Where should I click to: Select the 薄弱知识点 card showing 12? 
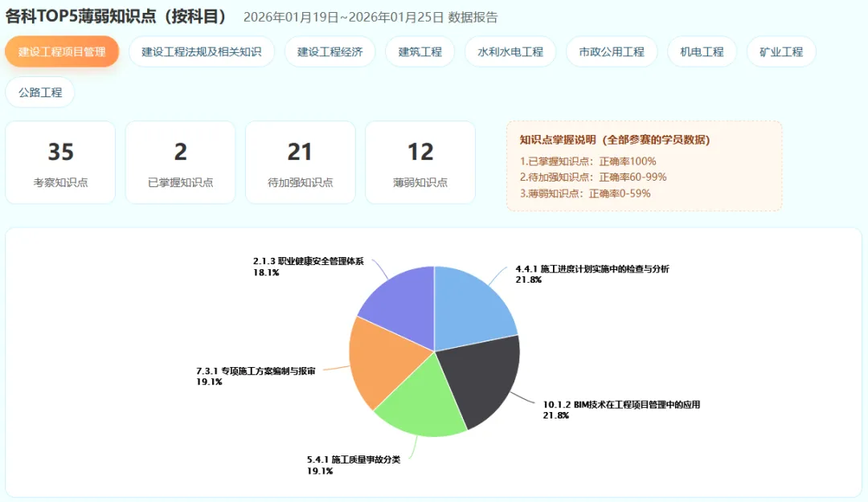pyautogui.click(x=420, y=161)
